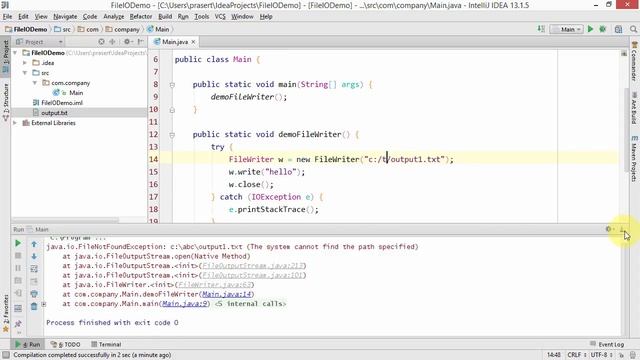
Task: Click the Collapse All icon in Project panel
Action: [112, 42]
